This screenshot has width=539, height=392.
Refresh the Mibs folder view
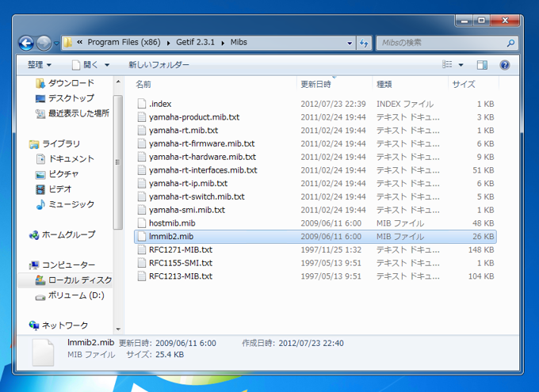[x=364, y=44]
